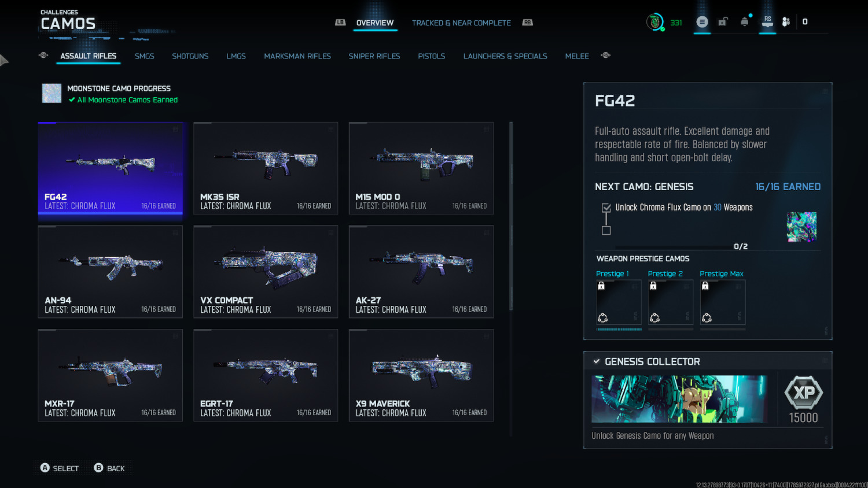Click the "NEXT CAMO: GENESIS" heading
Screen dimensions: 868x488
pos(644,187)
